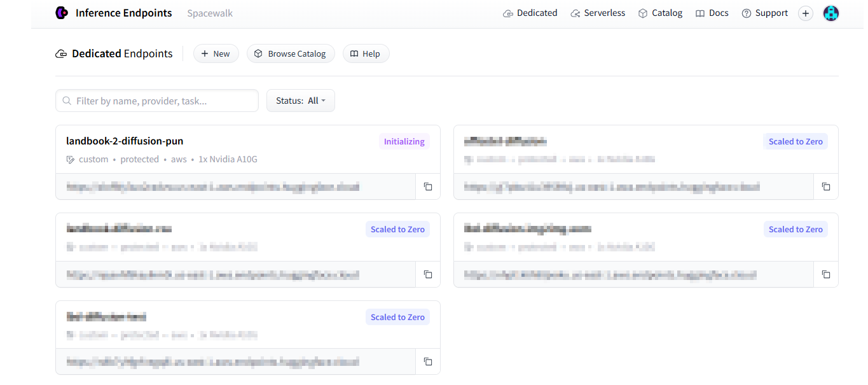Open the landbook-2-diffusion-pun endpoint

[x=125, y=141]
